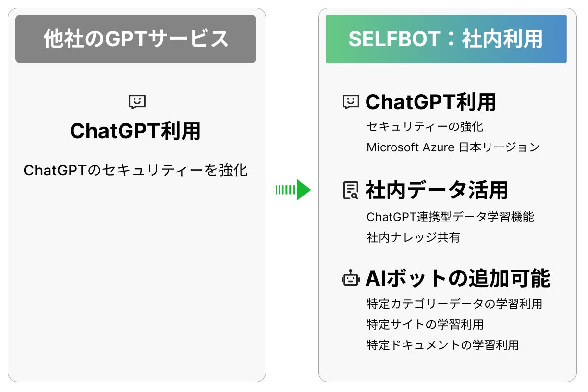The height and width of the screenshot is (392, 588).
Task: Click the text ChatGPTのセキュリティーを強化
Action: coord(136,171)
